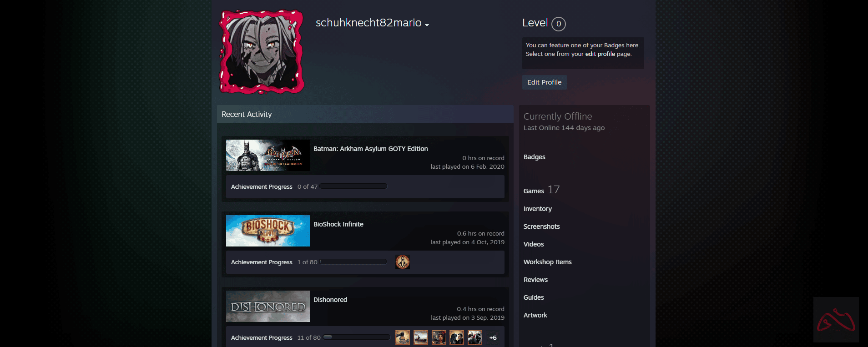
Task: Click the '0 hrs on record' text
Action: tap(483, 158)
